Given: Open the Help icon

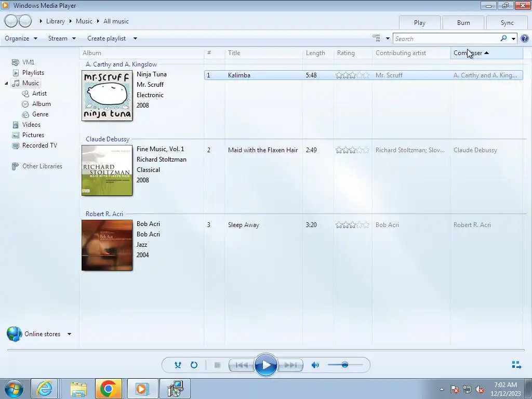Looking at the screenshot, I should click(524, 38).
